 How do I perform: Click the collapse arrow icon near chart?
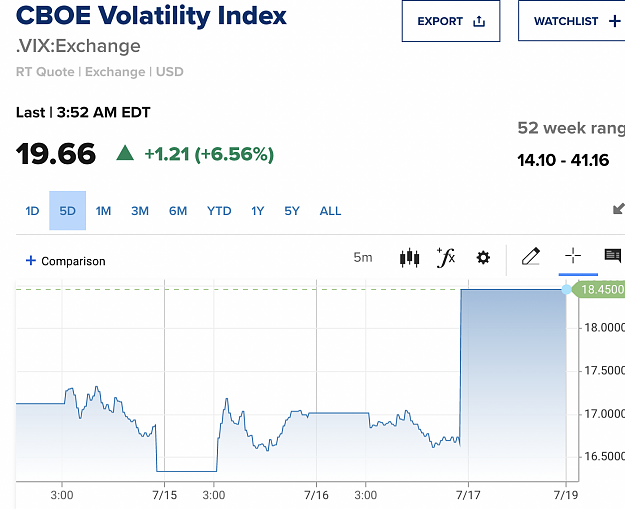[x=619, y=208]
